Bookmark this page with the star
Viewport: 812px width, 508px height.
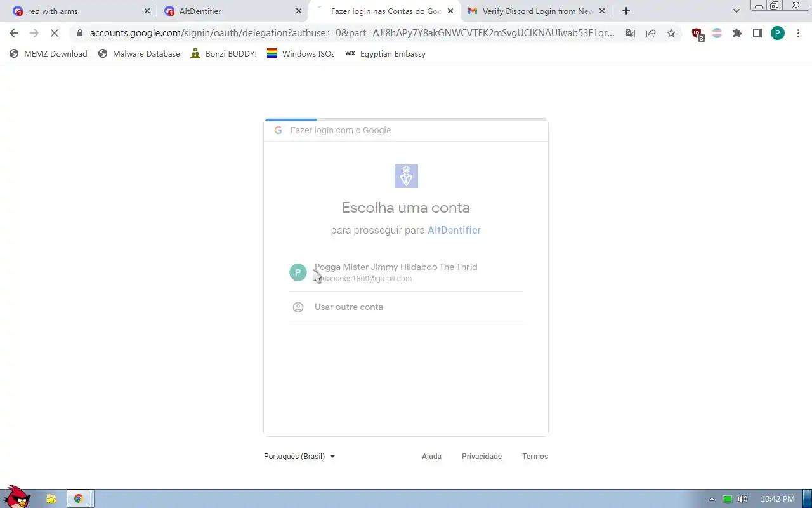point(671,33)
